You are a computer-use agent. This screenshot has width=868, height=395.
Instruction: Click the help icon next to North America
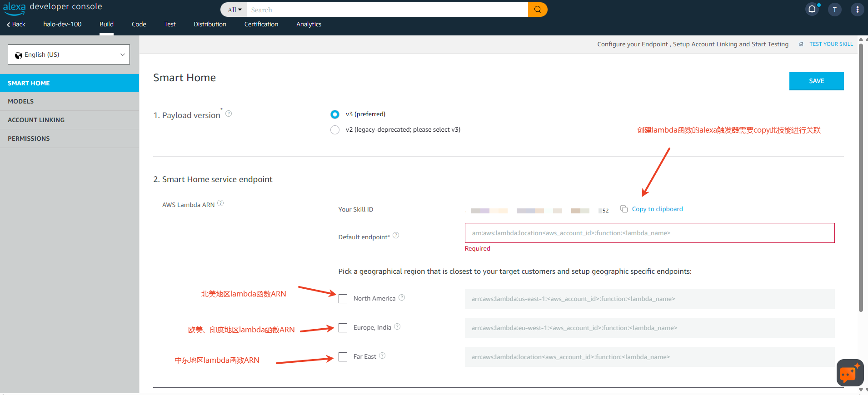(402, 297)
